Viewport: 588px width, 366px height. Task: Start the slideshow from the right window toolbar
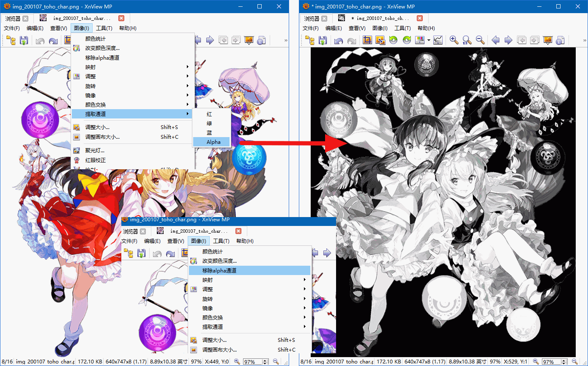click(548, 40)
